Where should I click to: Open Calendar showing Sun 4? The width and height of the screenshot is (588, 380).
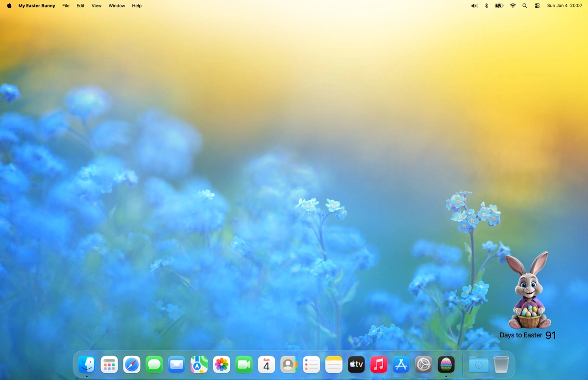[x=266, y=364]
